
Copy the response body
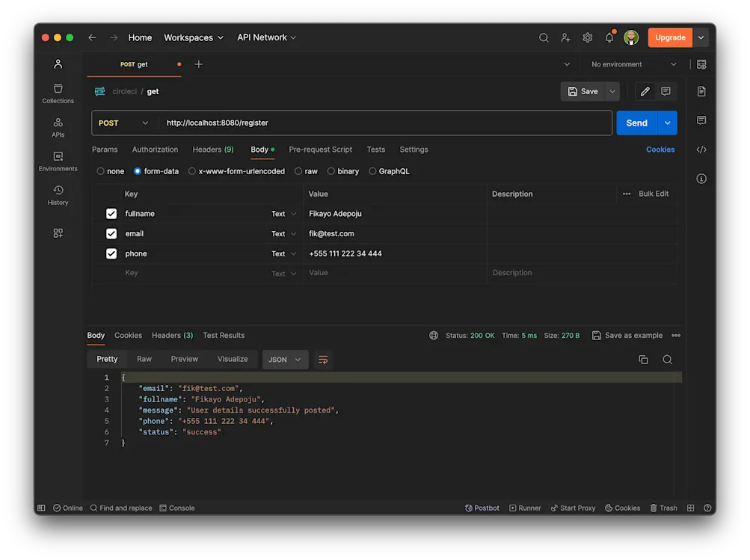click(x=643, y=359)
